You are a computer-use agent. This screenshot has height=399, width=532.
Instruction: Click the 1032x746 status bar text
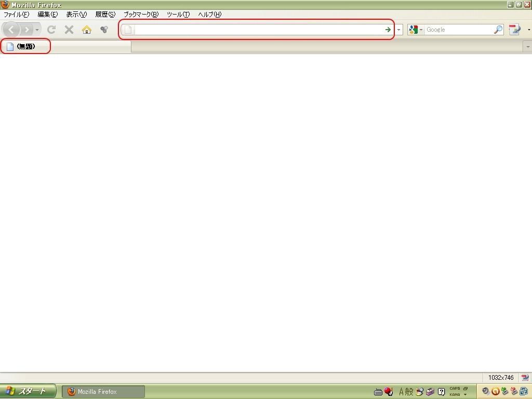pyautogui.click(x=501, y=378)
